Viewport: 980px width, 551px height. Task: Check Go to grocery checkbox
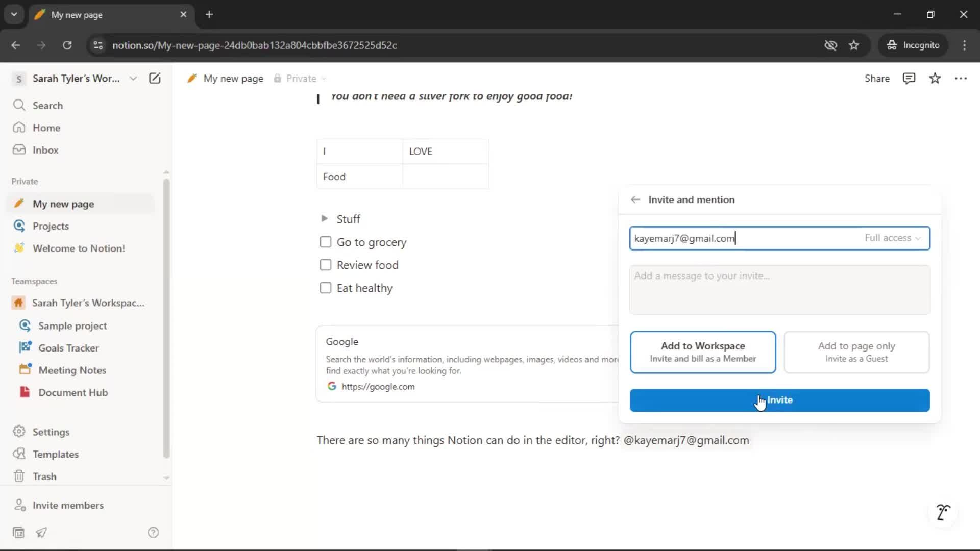pos(325,242)
